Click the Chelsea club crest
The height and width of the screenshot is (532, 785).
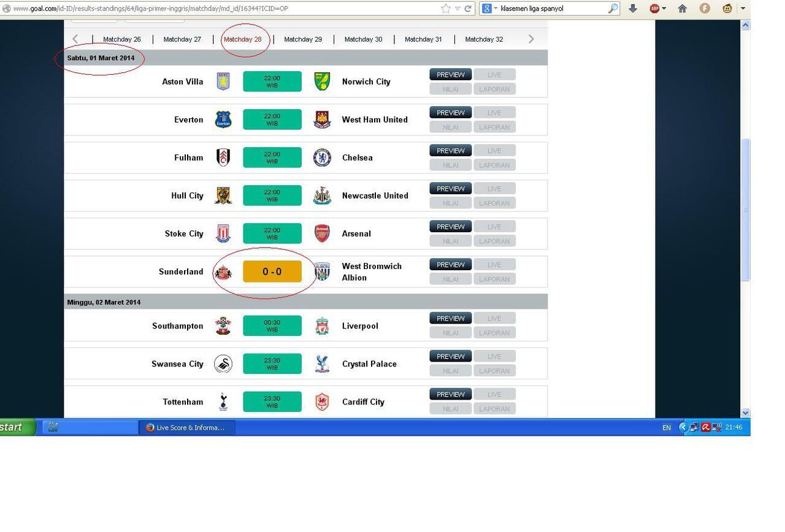click(x=322, y=158)
